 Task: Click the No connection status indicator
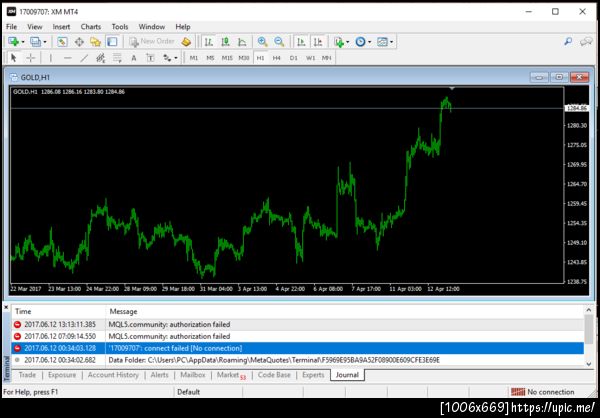543,392
